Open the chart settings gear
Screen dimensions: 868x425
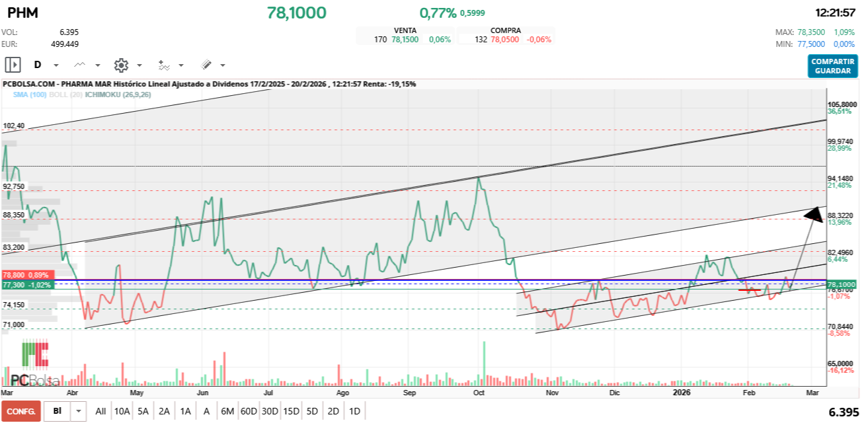tap(120, 65)
